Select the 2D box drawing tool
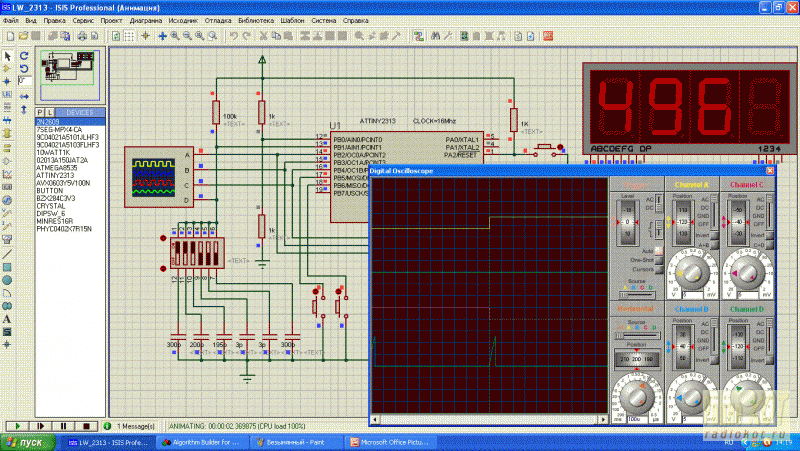The width and height of the screenshot is (800, 451). [7, 267]
